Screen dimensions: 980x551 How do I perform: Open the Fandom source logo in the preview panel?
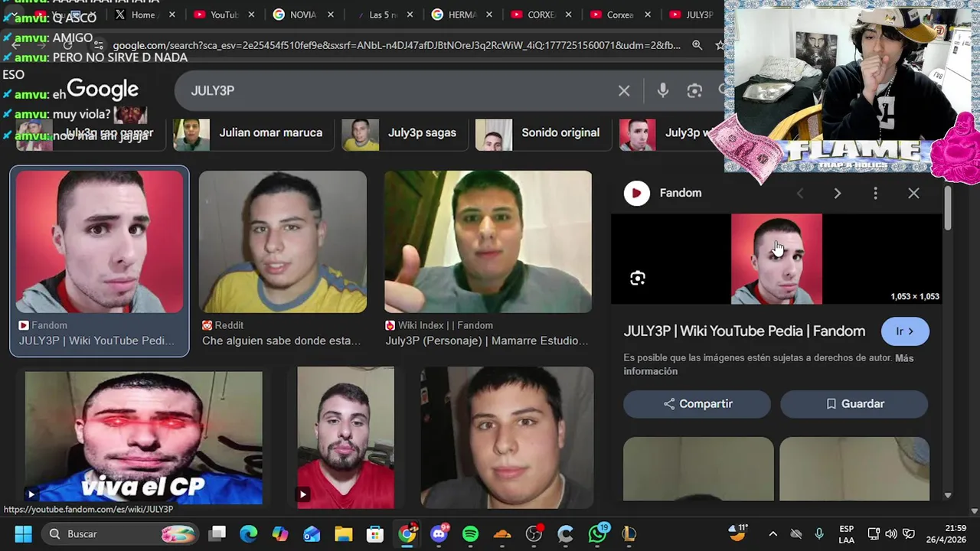[x=636, y=194]
